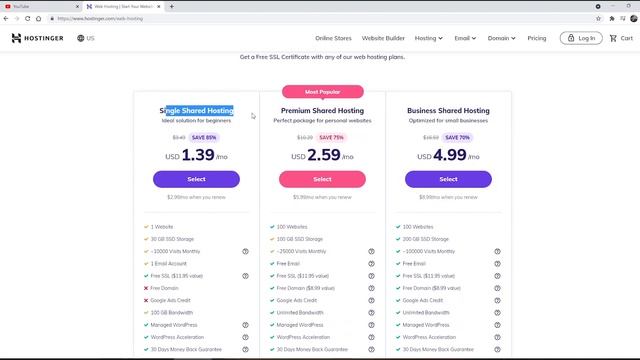Click 'Optimized for small businesses' text
This screenshot has height=360, width=640.
448,121
